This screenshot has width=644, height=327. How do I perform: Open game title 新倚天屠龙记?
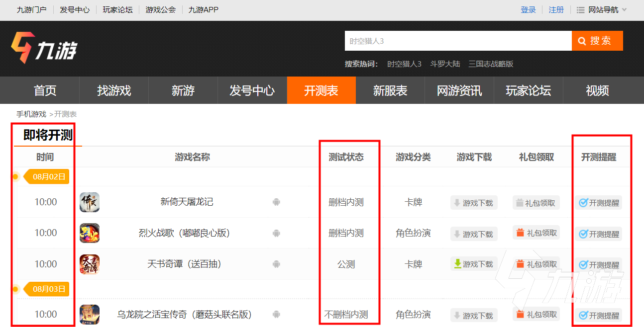point(187,202)
